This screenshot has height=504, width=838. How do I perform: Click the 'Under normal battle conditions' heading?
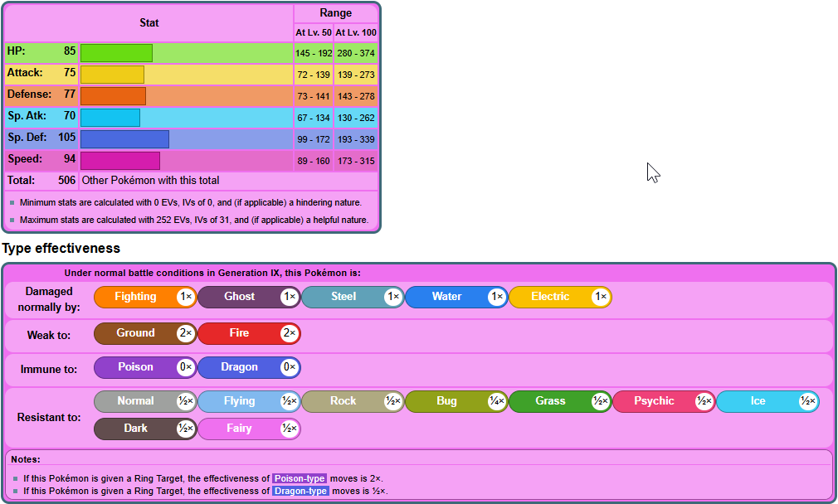pos(212,273)
